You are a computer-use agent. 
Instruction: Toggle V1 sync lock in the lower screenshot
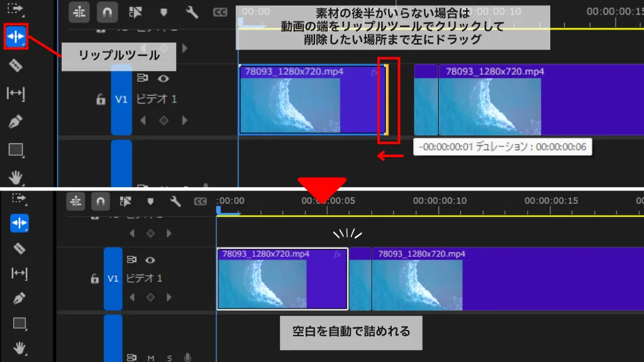point(131,260)
